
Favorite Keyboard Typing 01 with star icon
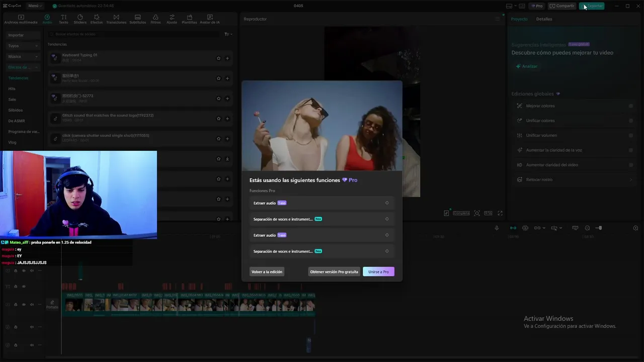[x=218, y=58]
